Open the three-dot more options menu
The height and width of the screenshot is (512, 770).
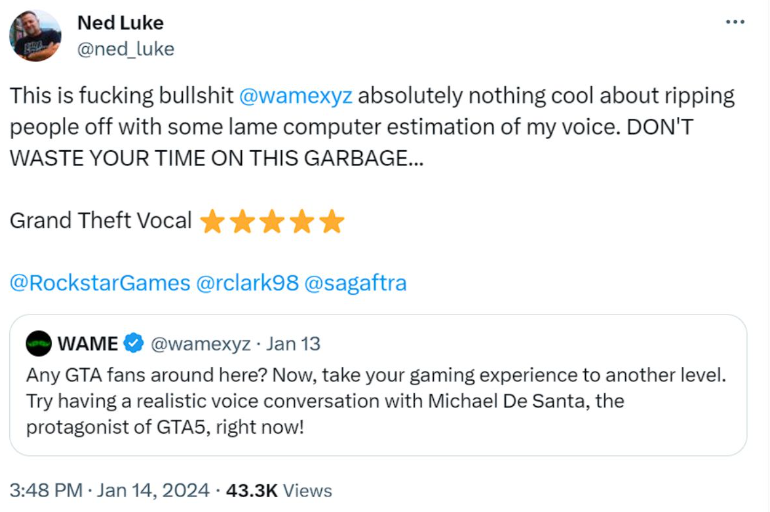point(735,23)
